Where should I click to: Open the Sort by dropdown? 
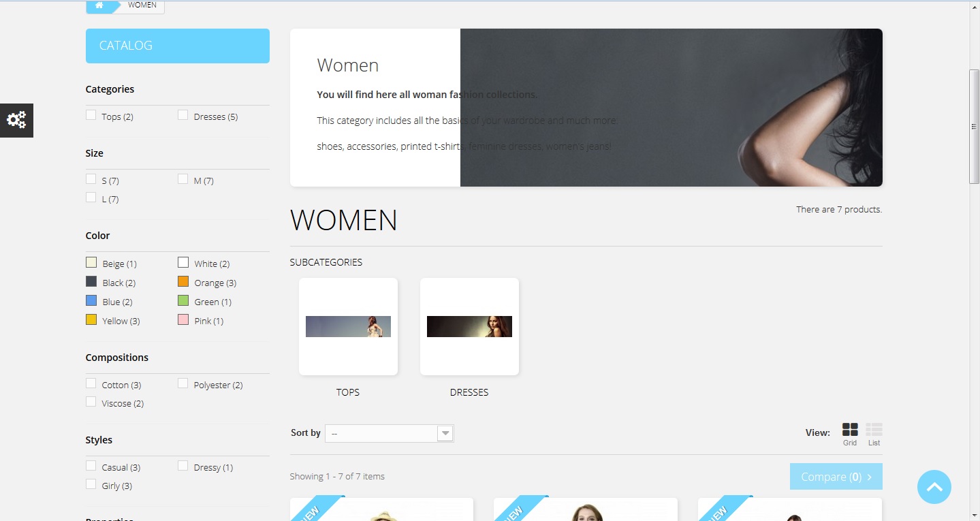[x=389, y=433]
